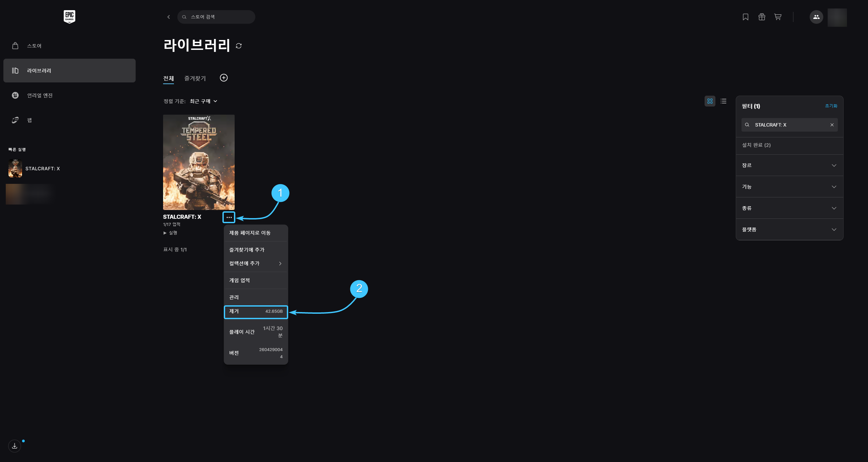
Task: Toggle the 설치 완료 (2) filter
Action: 789,145
